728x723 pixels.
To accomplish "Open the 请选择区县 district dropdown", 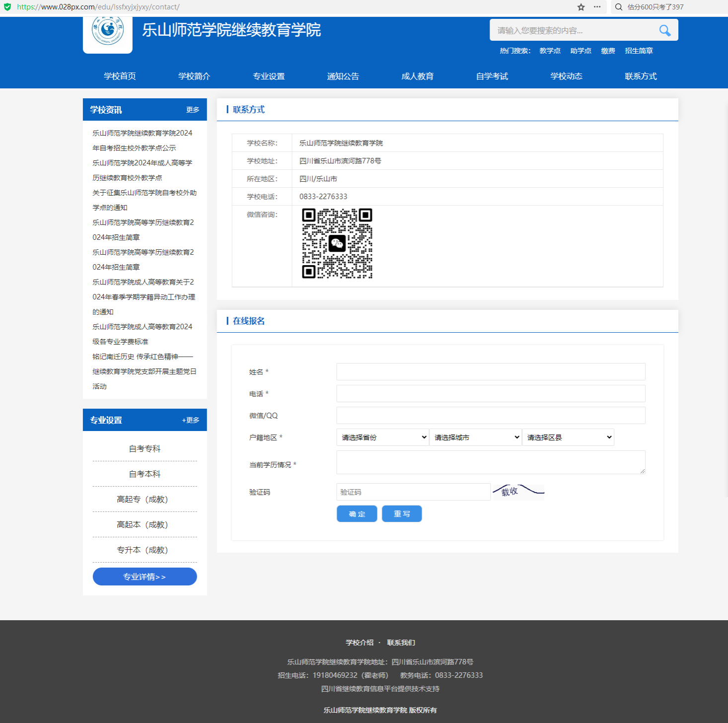I will [568, 437].
